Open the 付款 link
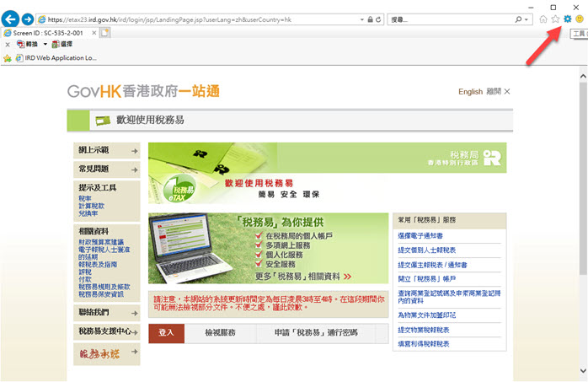Image resolution: width=588 pixels, height=382 pixels. (x=85, y=280)
